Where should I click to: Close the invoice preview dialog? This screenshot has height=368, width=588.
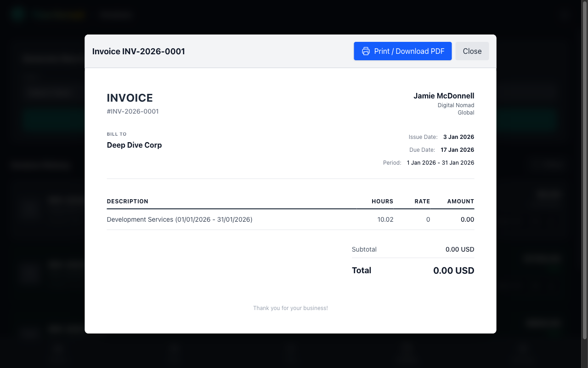point(472,51)
